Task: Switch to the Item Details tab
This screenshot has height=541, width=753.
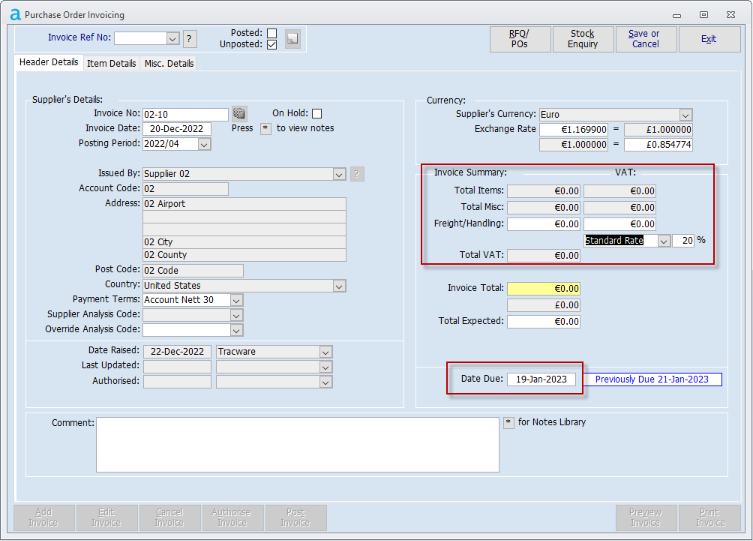Action: pos(111,63)
